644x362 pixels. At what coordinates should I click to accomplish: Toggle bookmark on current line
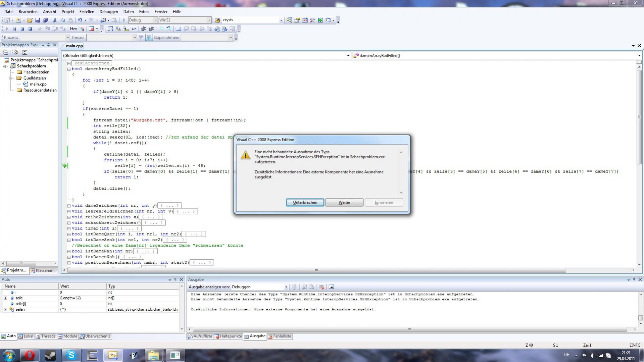point(178,29)
